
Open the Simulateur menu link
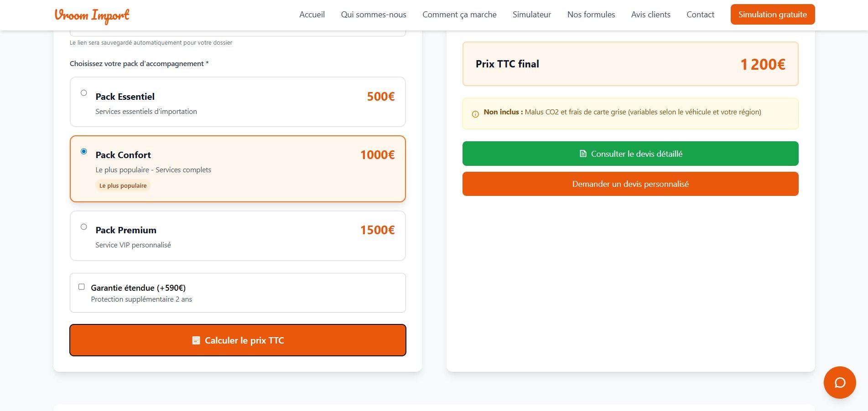(532, 15)
